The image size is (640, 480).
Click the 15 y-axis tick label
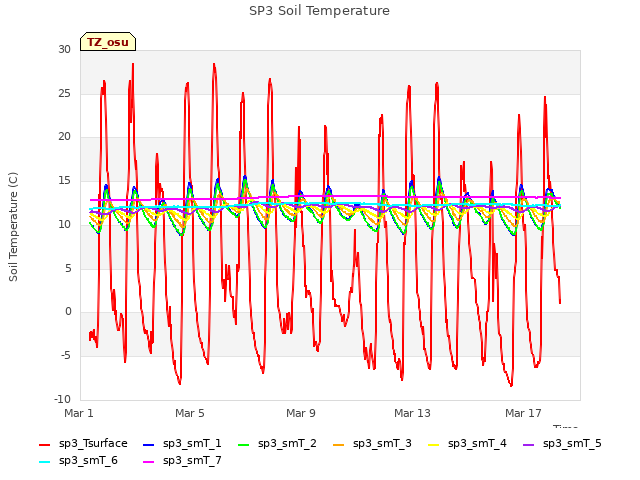click(64, 180)
